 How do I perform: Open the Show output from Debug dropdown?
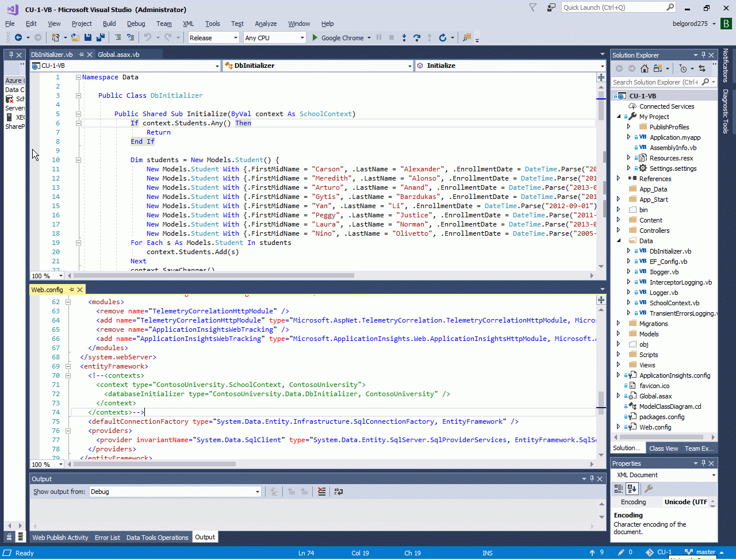175,492
